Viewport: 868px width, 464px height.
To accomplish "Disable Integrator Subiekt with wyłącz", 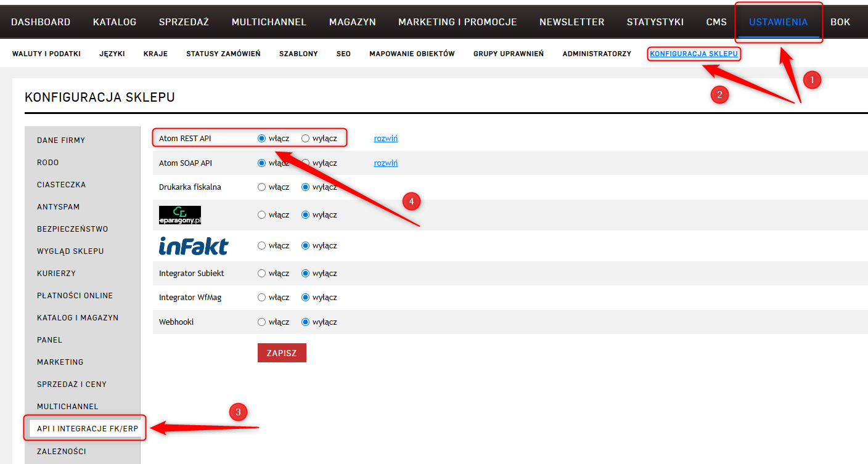I will pos(305,274).
